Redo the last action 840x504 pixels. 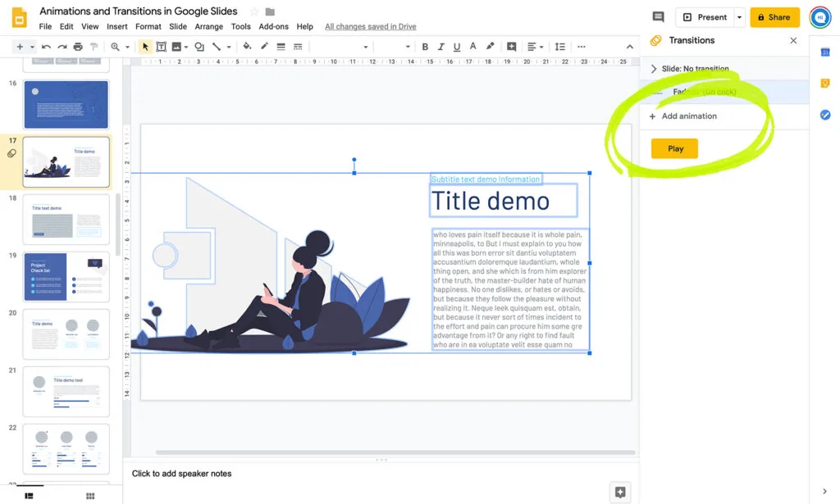coord(62,47)
